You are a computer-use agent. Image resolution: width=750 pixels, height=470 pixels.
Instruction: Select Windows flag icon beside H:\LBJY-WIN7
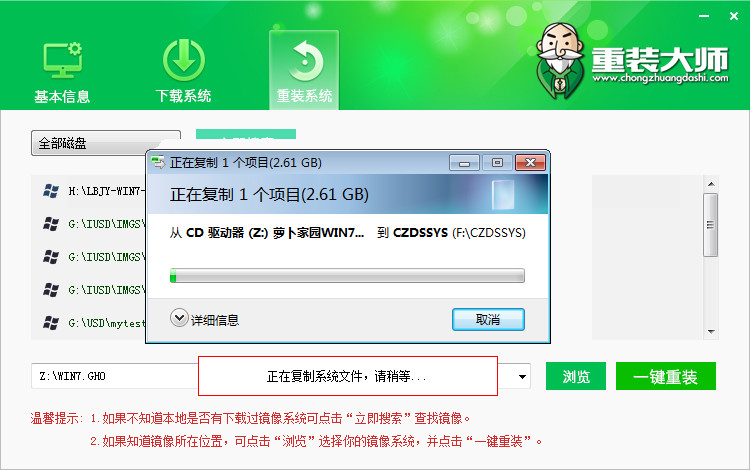click(51, 191)
